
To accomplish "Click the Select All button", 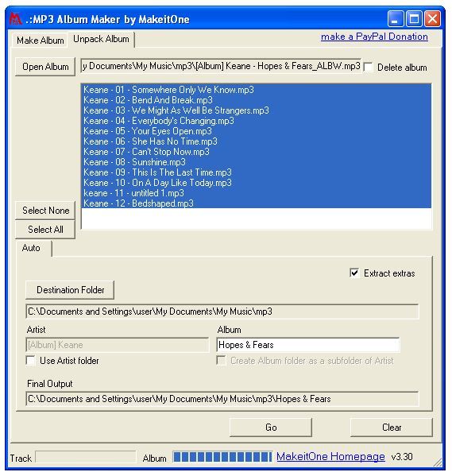I will [45, 229].
